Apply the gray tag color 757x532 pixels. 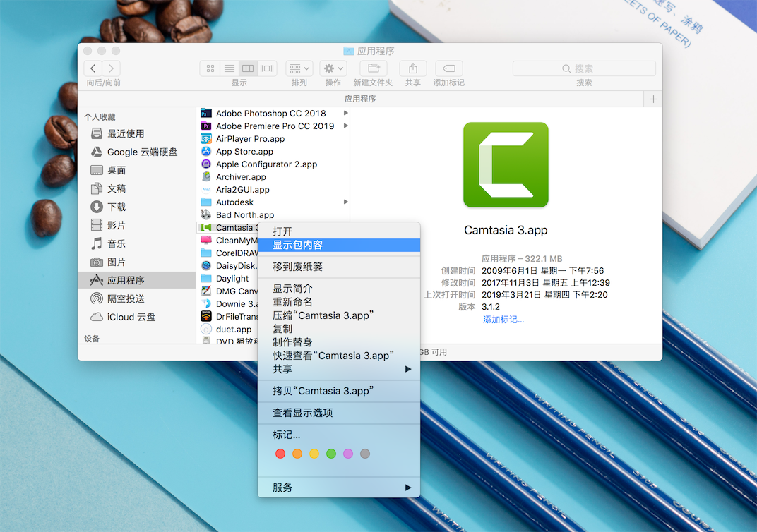[365, 454]
